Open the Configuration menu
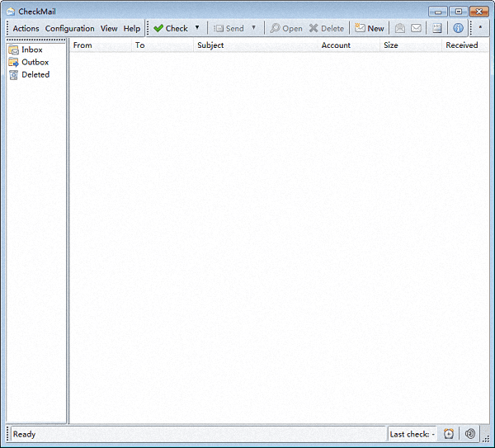 click(x=69, y=28)
